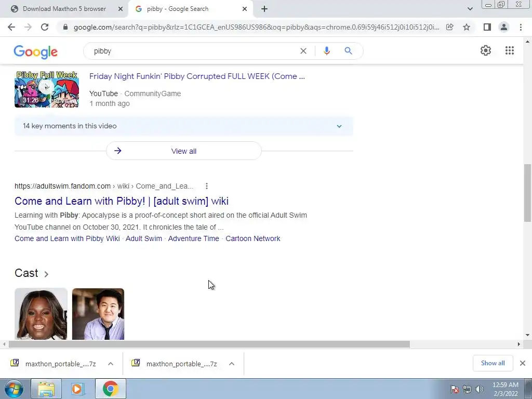Open Come and Learn with Pibby wiki result
Image resolution: width=532 pixels, height=399 pixels.
122,201
